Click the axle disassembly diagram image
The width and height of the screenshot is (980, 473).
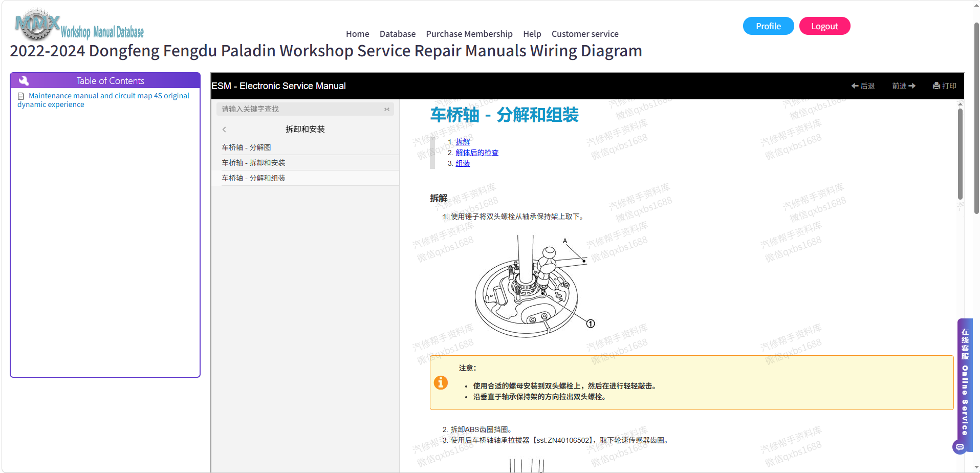(x=534, y=286)
